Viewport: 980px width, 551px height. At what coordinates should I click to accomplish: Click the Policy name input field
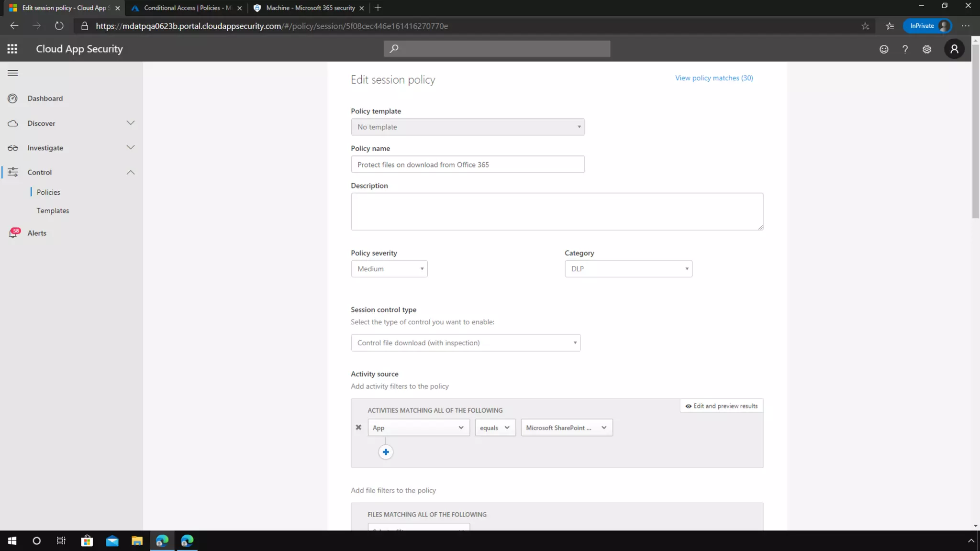468,165
